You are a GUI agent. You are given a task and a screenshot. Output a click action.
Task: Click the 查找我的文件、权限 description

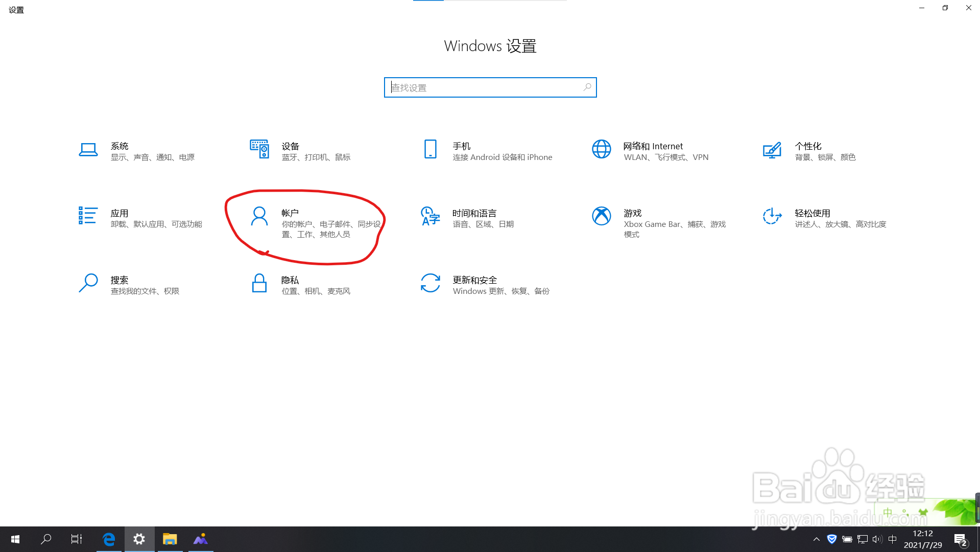pos(145,291)
